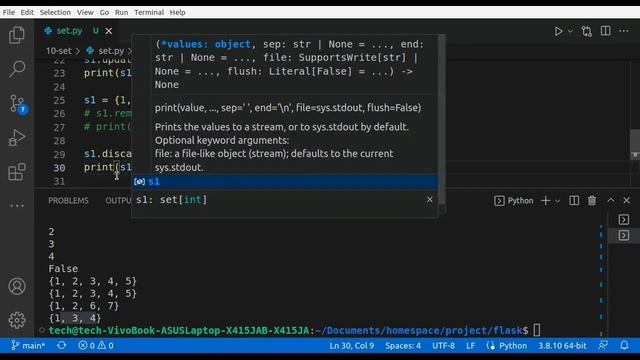This screenshot has height=360, width=640.
Task: Maximize the panel with up chevron
Action: [x=611, y=200]
